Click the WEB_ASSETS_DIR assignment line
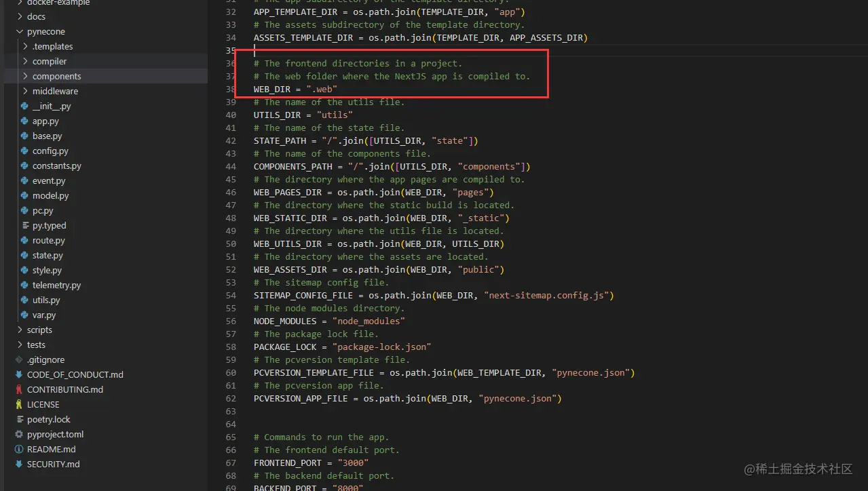Viewport: 868px width, 491px height. pyautogui.click(x=379, y=269)
